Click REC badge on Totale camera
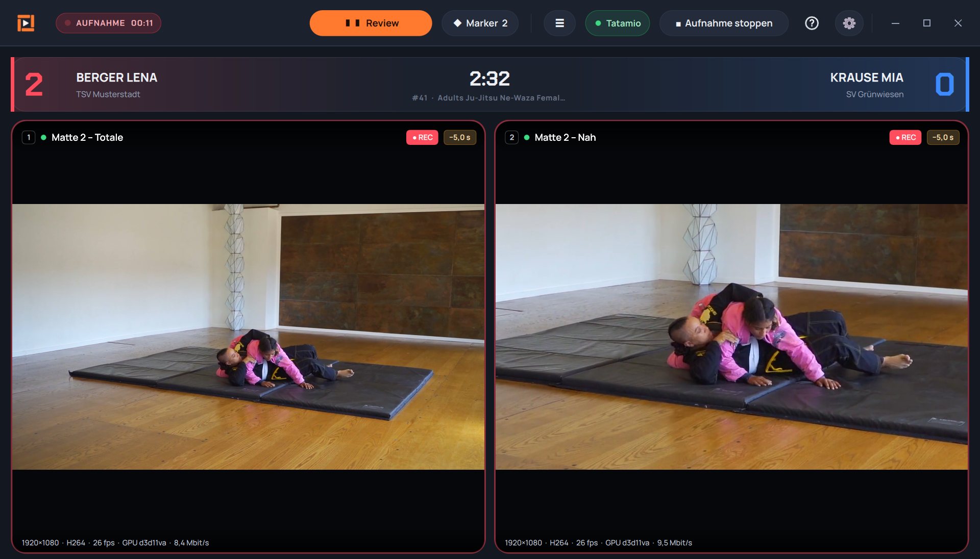Viewport: 980px width, 559px height. click(x=422, y=137)
